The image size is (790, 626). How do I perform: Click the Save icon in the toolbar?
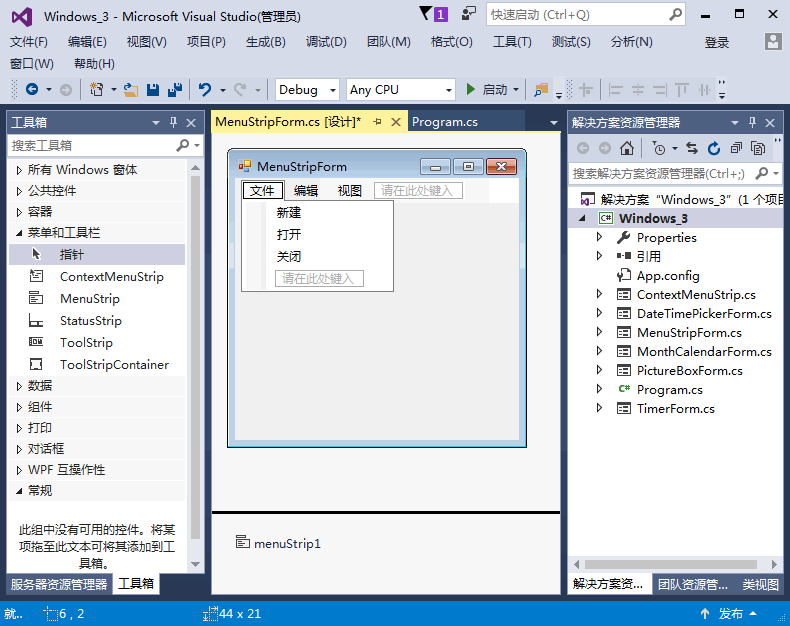(x=153, y=90)
